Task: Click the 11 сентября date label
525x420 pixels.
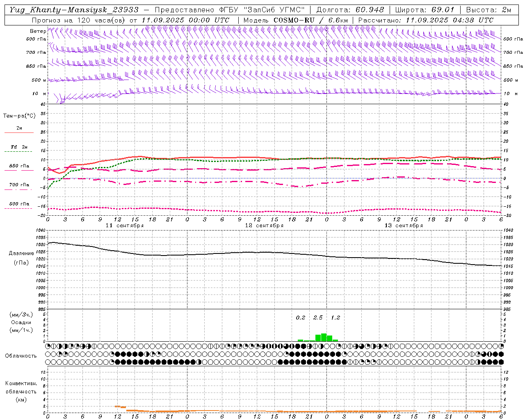Action: (x=125, y=226)
